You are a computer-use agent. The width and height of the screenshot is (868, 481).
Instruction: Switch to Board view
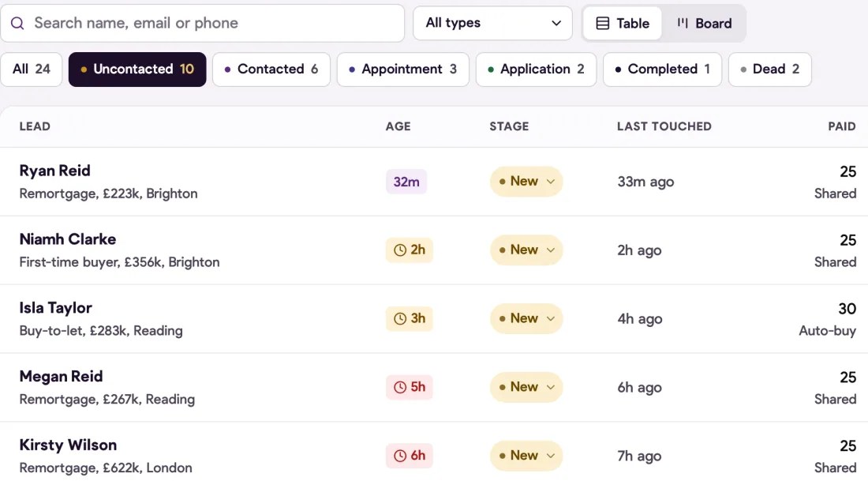[x=704, y=23]
